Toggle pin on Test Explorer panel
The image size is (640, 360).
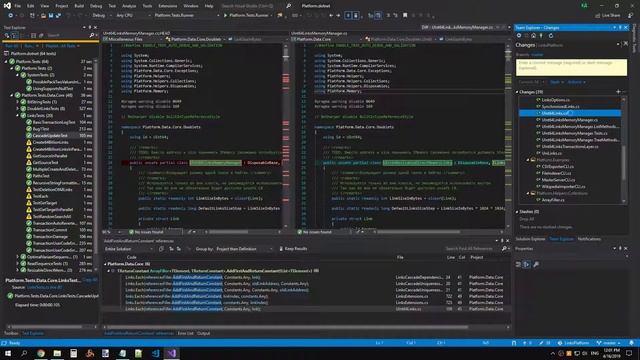pyautogui.click(x=90, y=27)
